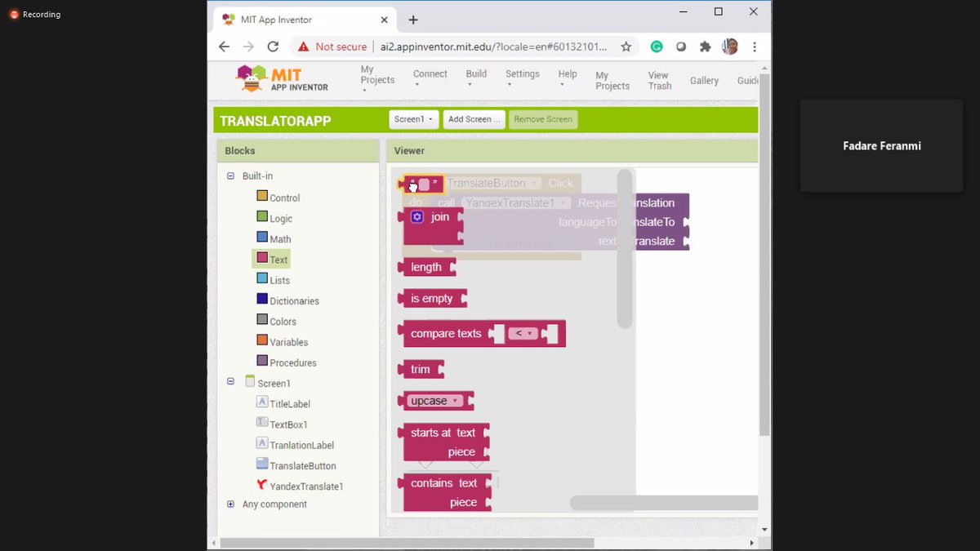Viewport: 980px width, 551px height.
Task: Open the My Projects dropdown menu
Action: point(376,79)
